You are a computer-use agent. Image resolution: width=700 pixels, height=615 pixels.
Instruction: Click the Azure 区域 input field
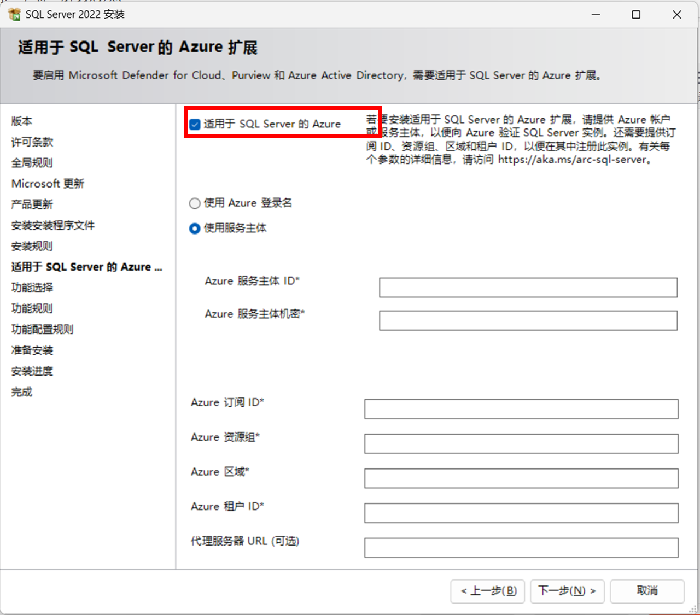click(x=521, y=478)
